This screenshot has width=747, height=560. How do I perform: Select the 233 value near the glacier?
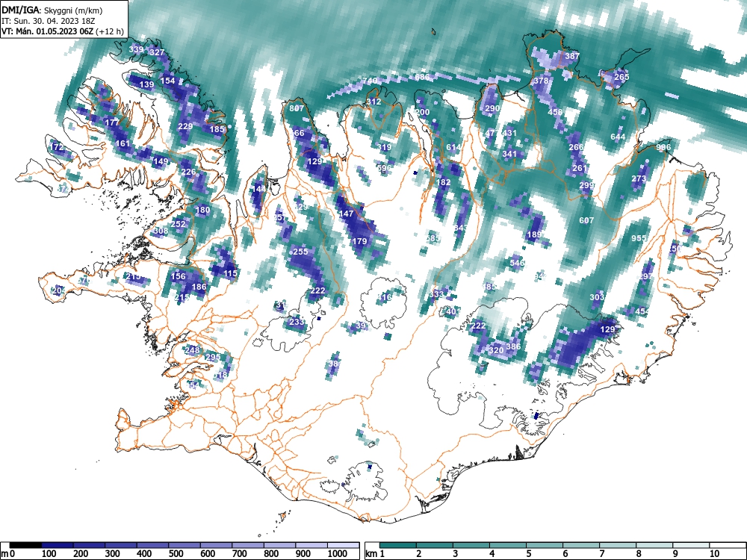297,322
